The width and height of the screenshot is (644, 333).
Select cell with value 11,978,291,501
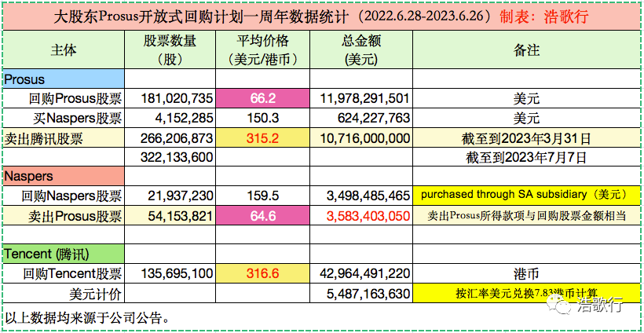coord(361,98)
